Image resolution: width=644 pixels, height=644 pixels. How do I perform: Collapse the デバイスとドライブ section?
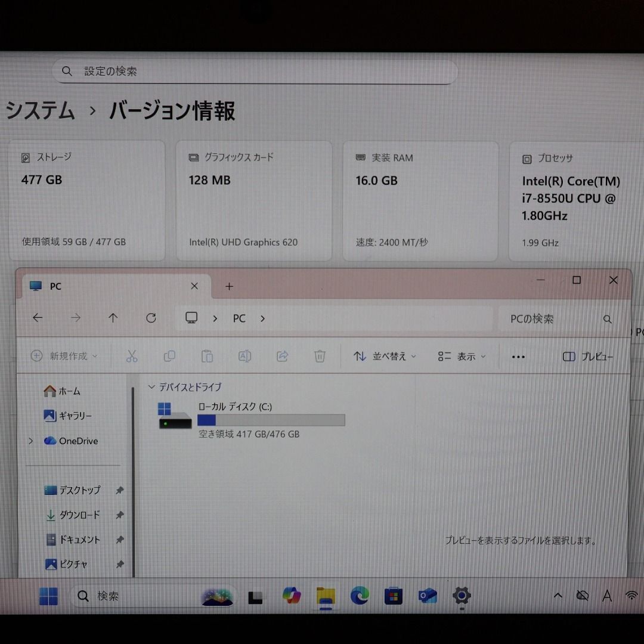152,387
